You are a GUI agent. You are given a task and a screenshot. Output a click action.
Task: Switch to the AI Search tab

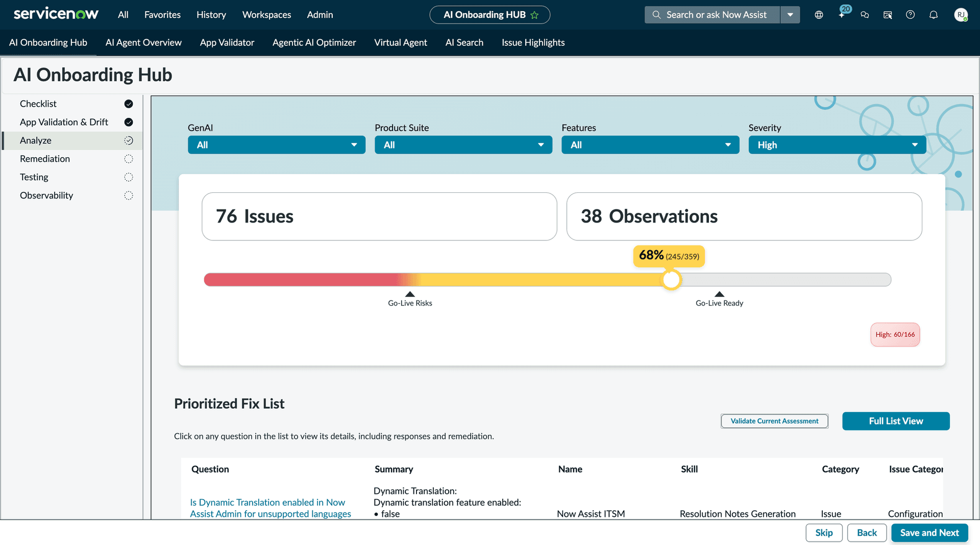(x=464, y=42)
